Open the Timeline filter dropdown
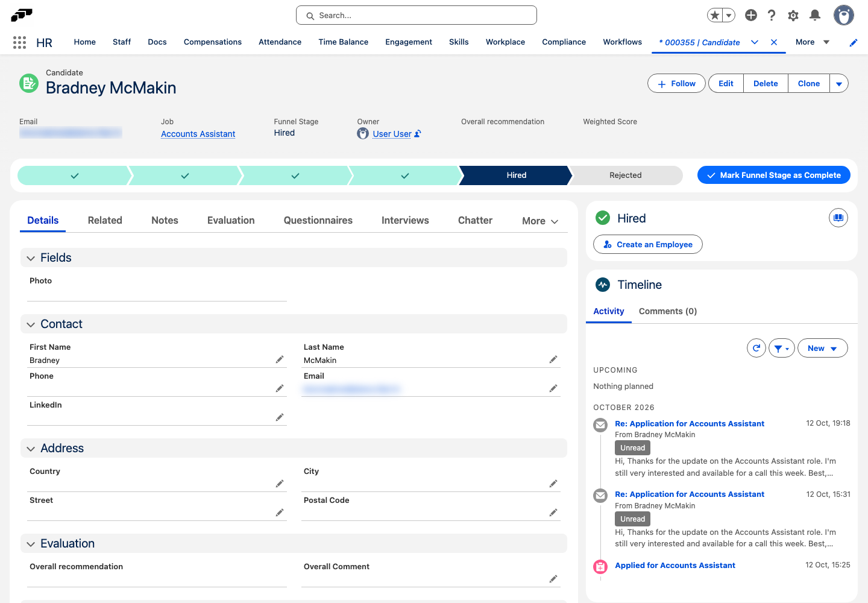 tap(782, 348)
